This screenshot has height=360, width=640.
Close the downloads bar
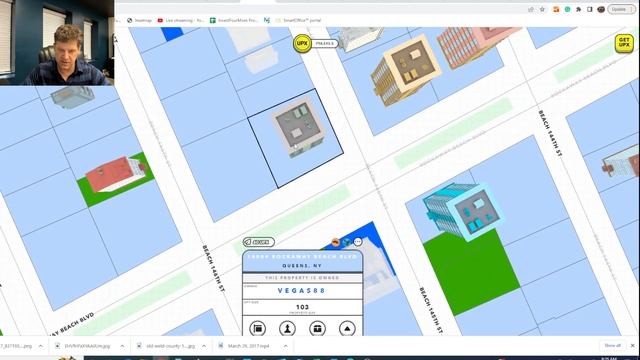click(633, 346)
